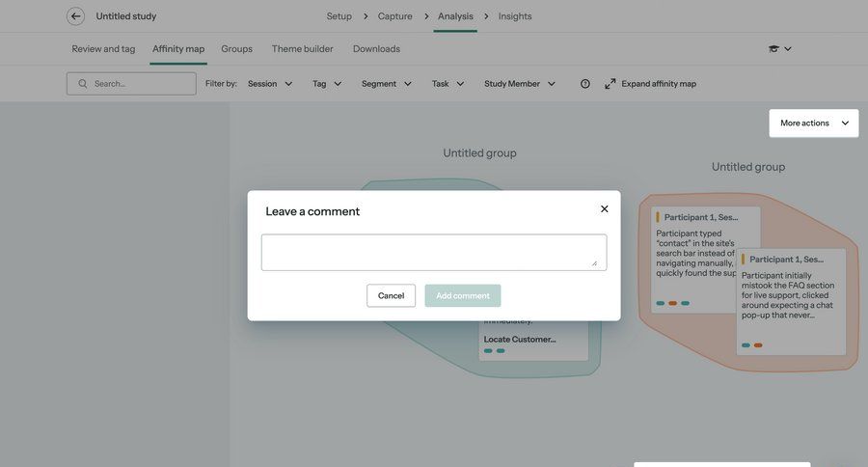
Task: Expand affinity map to fullscreen
Action: tap(650, 84)
